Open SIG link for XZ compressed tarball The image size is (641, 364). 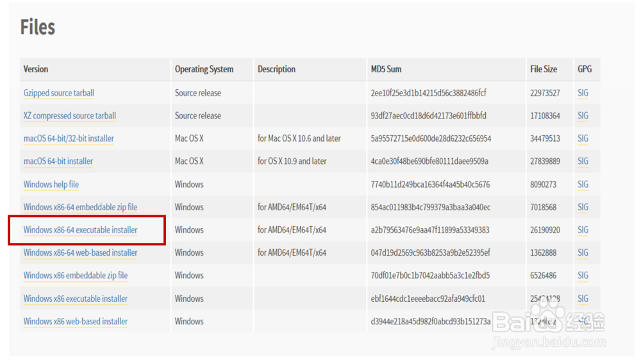pyautogui.click(x=583, y=116)
